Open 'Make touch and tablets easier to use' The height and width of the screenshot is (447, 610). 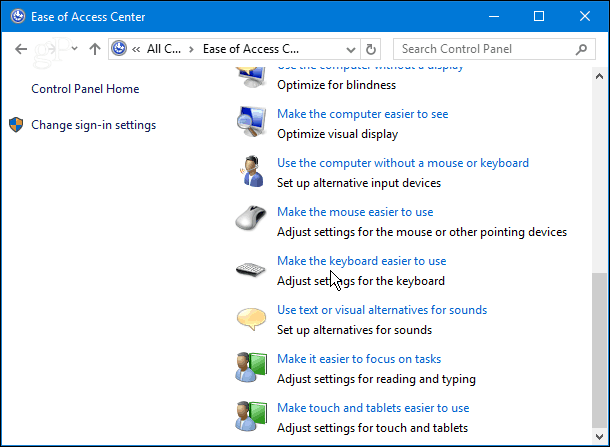click(x=373, y=408)
